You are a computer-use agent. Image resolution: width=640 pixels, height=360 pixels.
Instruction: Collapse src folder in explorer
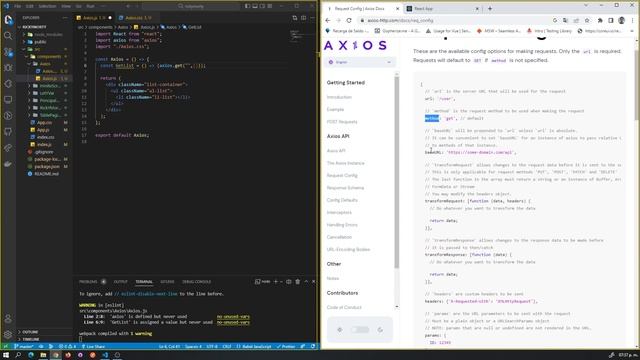coord(44,49)
